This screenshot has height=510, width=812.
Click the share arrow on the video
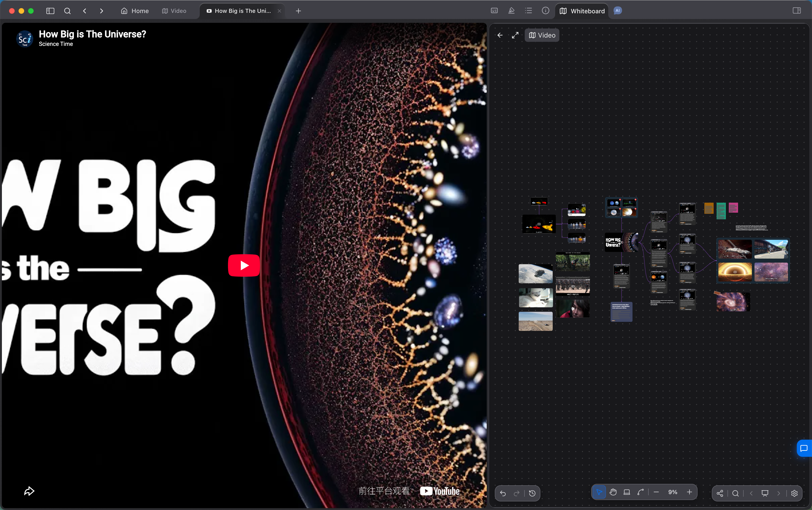click(x=29, y=491)
